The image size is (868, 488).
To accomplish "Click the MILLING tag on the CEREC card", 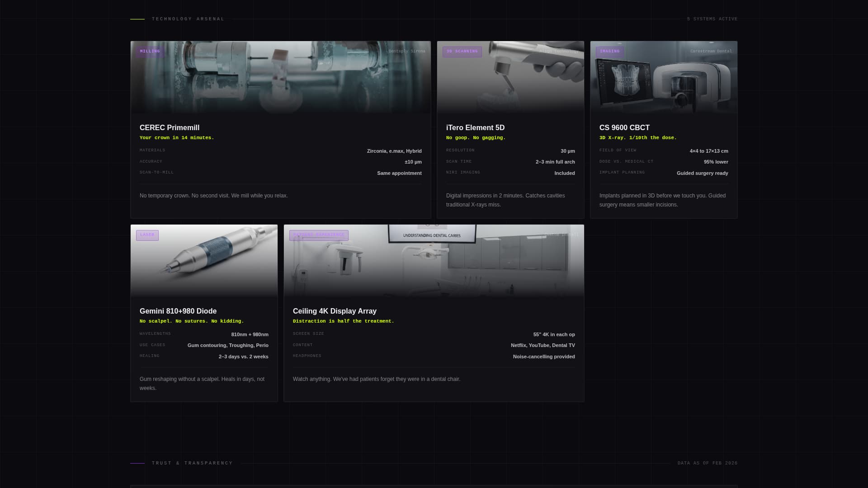I will coord(150,52).
